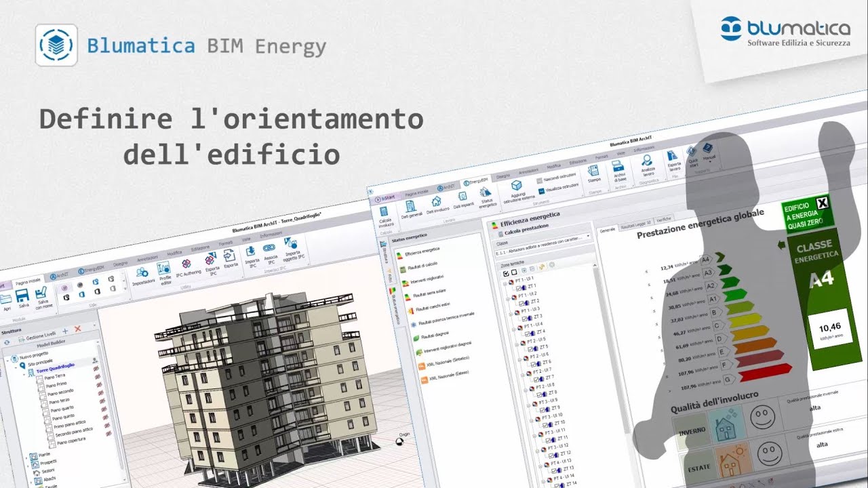Image resolution: width=868 pixels, height=488 pixels.
Task: Open Dati involucro house icon
Action: [x=436, y=201]
